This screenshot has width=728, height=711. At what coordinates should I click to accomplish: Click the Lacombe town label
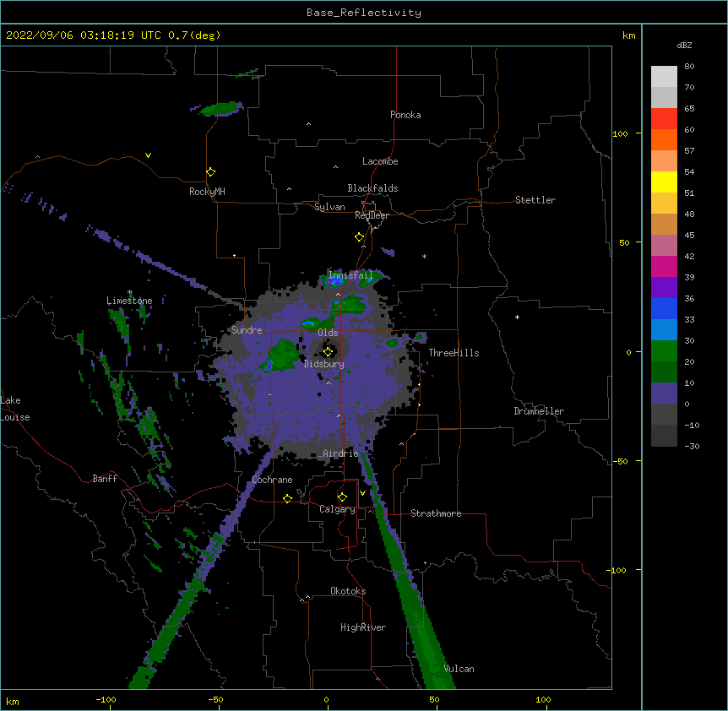pyautogui.click(x=380, y=161)
